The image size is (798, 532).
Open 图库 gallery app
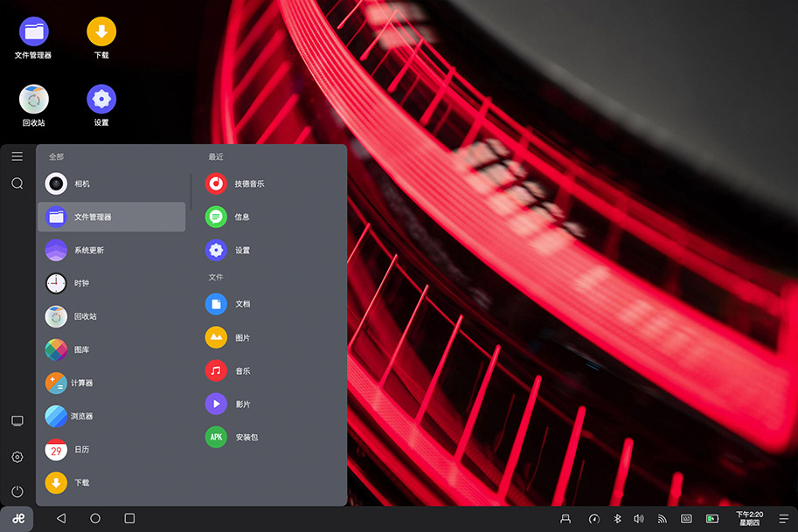(x=80, y=350)
